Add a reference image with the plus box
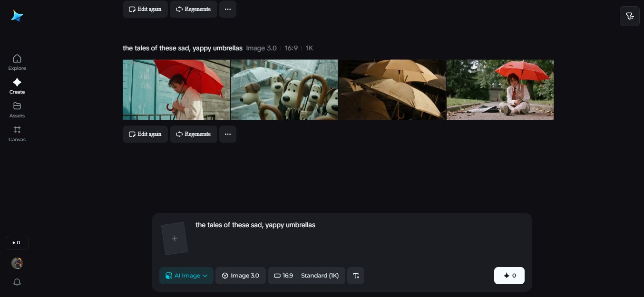This screenshot has width=644, height=297. [175, 239]
